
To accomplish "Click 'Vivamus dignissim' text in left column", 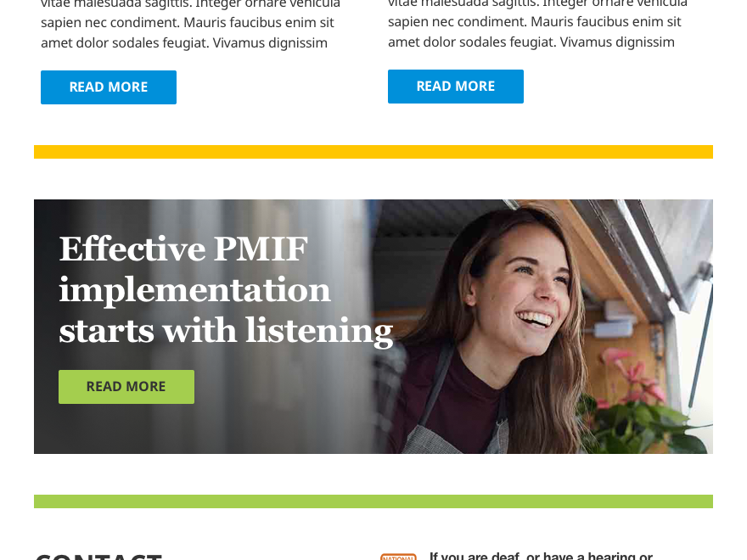I will pos(270,43).
